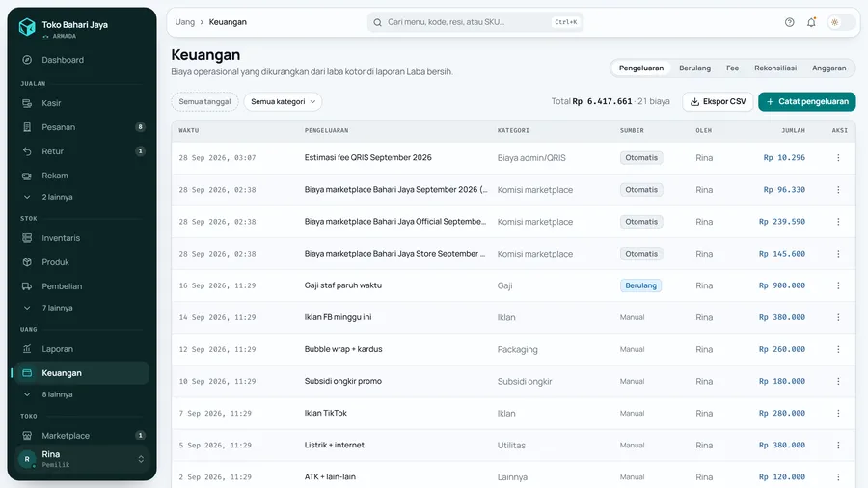Image resolution: width=868 pixels, height=488 pixels.
Task: Switch to the Berulang tab
Action: [x=694, y=68]
